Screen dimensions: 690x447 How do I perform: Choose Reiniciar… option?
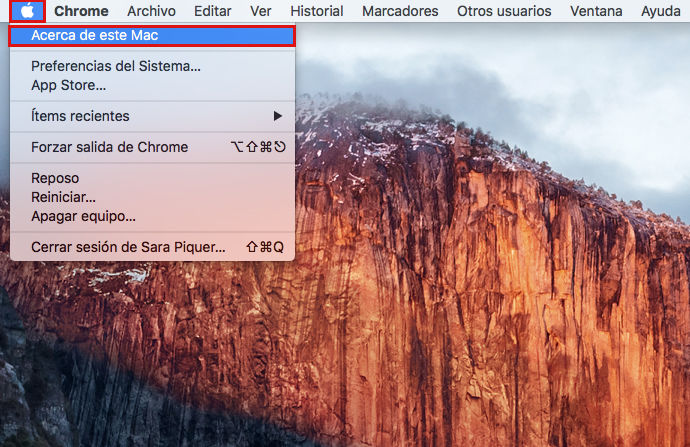coord(152,197)
